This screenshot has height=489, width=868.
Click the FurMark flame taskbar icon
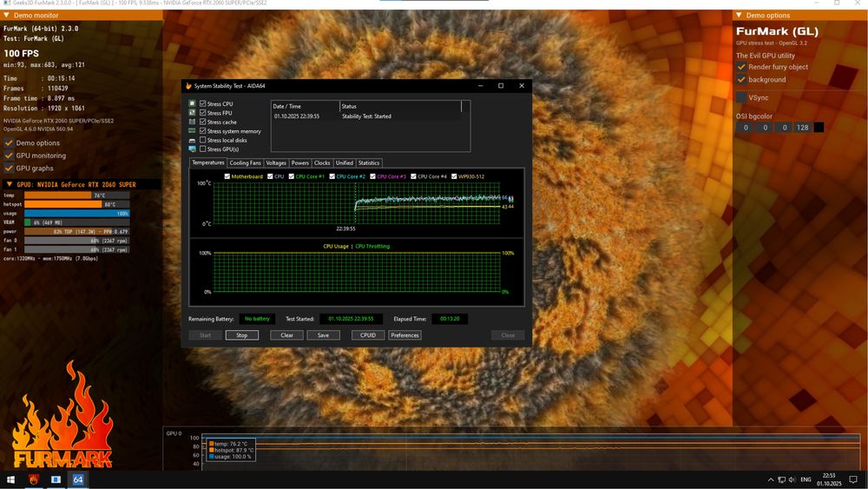(35, 479)
